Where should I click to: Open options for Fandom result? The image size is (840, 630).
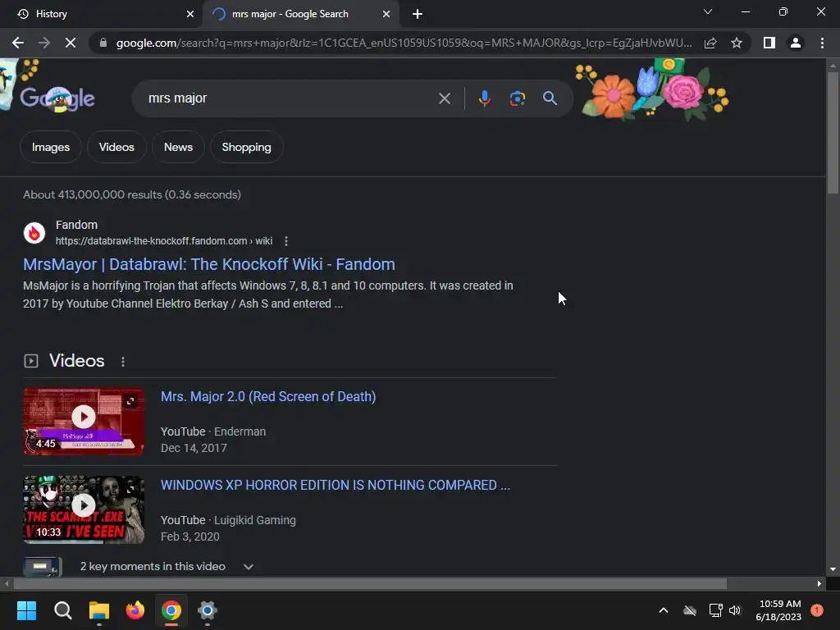[x=286, y=241]
